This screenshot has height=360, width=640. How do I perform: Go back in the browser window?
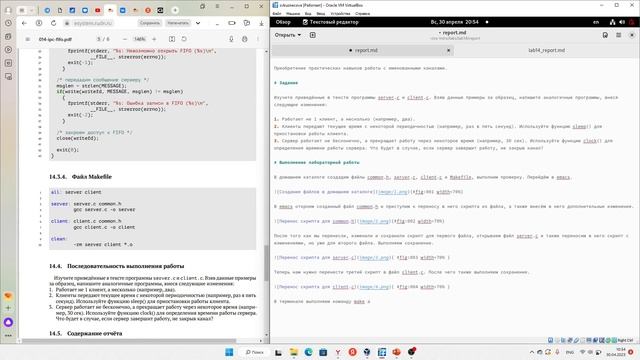pyautogui.click(x=24, y=23)
